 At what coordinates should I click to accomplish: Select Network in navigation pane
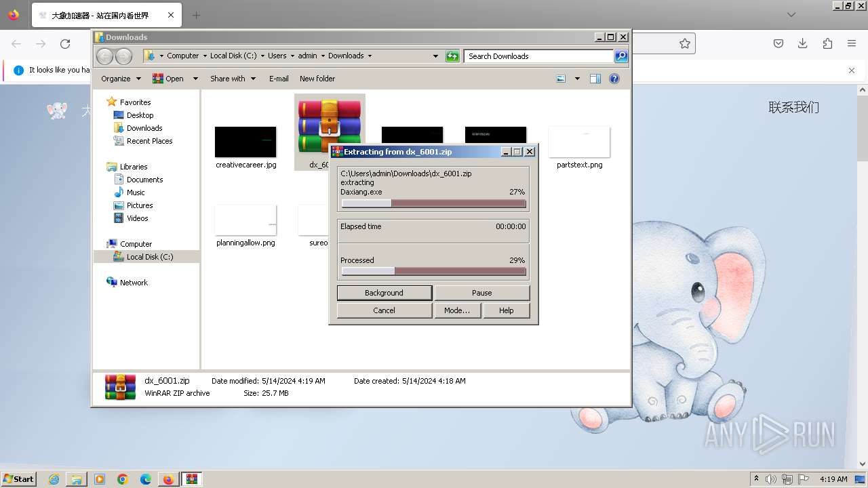pos(134,283)
